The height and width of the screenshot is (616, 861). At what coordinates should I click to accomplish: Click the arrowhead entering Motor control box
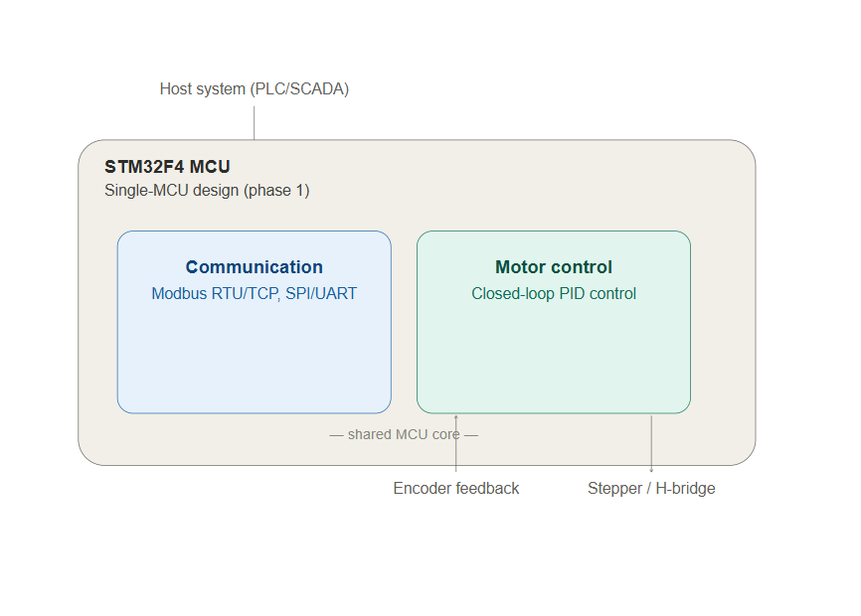pyautogui.click(x=455, y=417)
